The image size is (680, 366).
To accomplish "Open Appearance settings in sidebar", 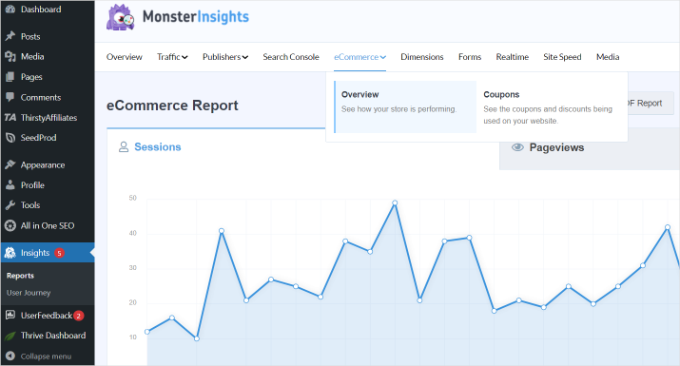I will (x=42, y=165).
